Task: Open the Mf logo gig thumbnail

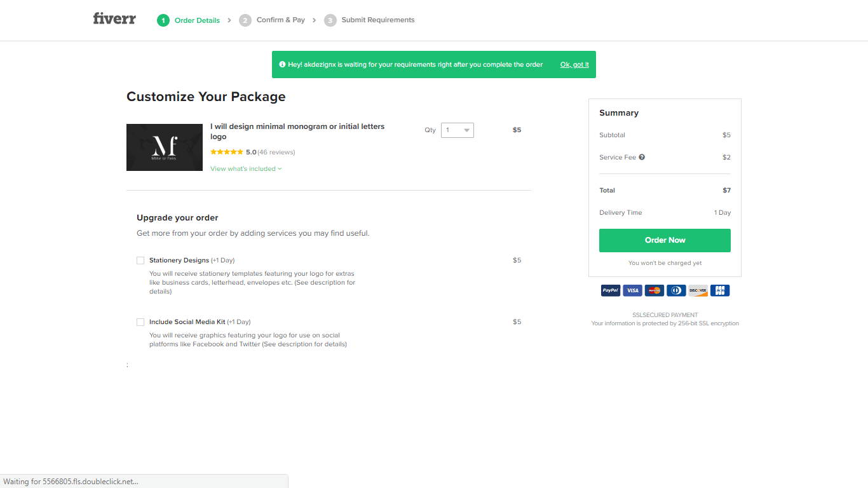Action: 165,147
